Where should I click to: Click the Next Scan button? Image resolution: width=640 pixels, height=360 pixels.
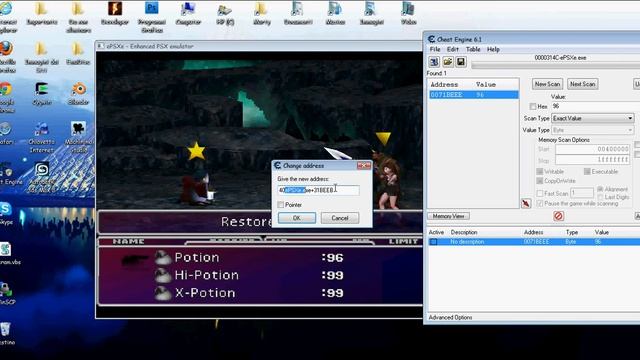point(582,84)
